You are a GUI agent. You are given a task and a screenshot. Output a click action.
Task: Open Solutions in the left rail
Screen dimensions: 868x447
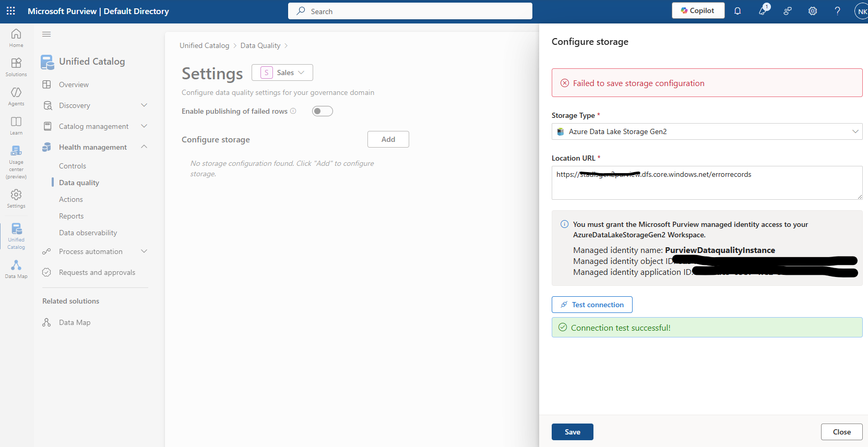coord(16,67)
